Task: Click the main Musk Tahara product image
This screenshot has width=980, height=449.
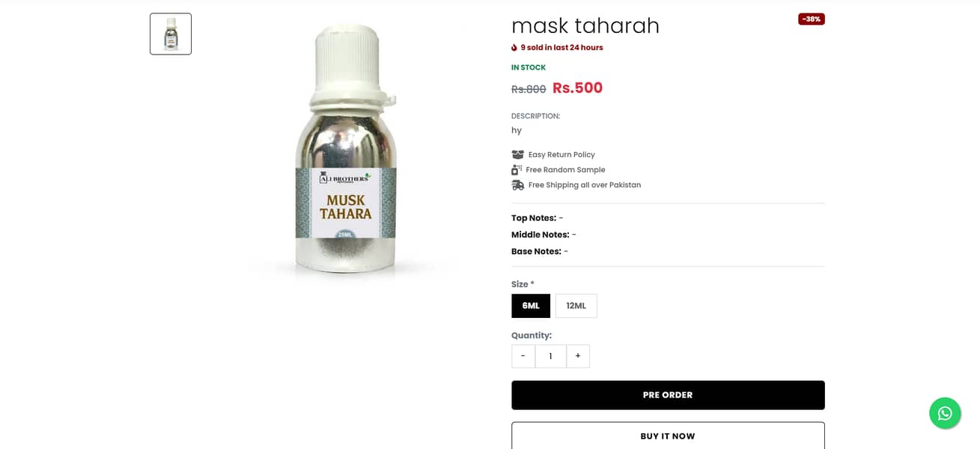Action: click(x=346, y=150)
